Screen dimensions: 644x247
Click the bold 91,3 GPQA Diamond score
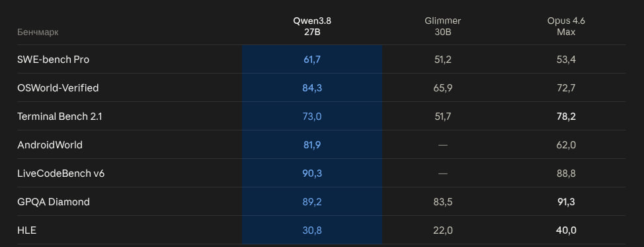point(566,202)
